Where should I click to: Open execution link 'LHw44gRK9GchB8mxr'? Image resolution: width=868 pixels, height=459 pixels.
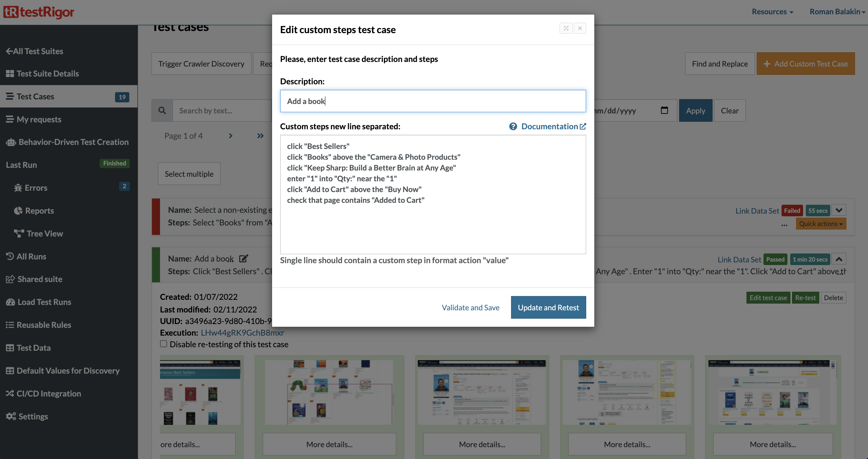pos(242,332)
